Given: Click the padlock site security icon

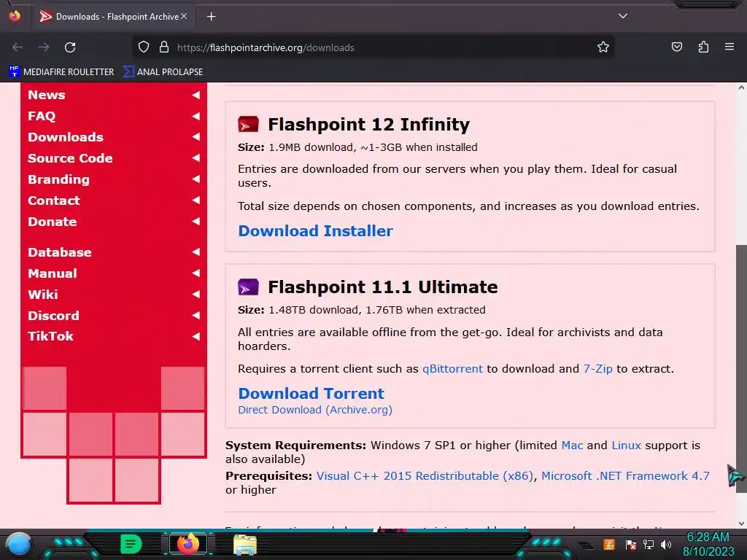Looking at the screenshot, I should [164, 47].
